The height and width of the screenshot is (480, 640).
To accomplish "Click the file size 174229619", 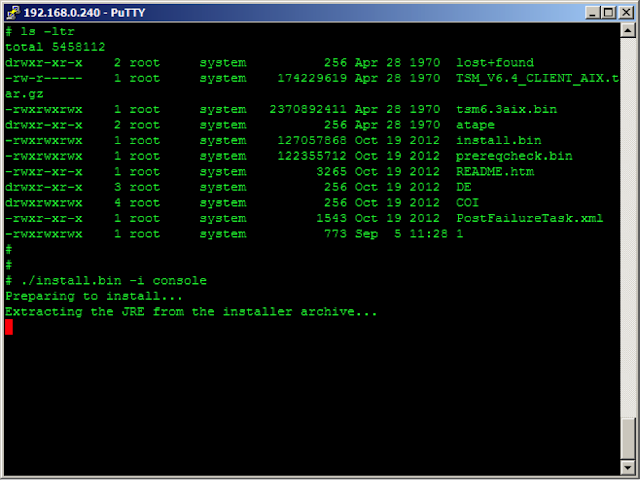I will [312, 78].
